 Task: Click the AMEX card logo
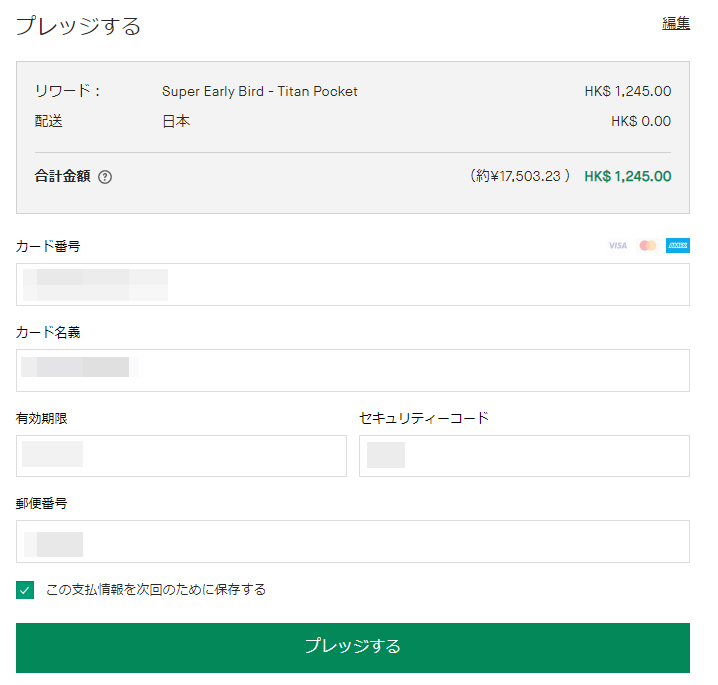coord(678,246)
